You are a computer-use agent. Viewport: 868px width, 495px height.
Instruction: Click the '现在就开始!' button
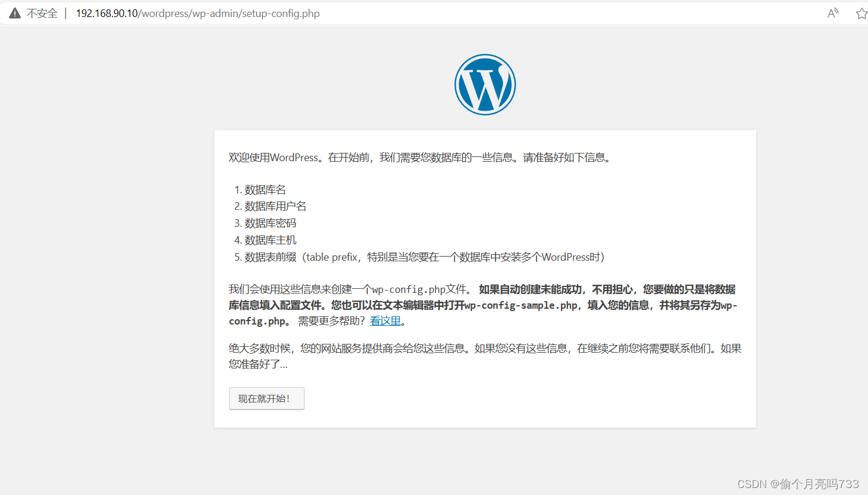(266, 398)
